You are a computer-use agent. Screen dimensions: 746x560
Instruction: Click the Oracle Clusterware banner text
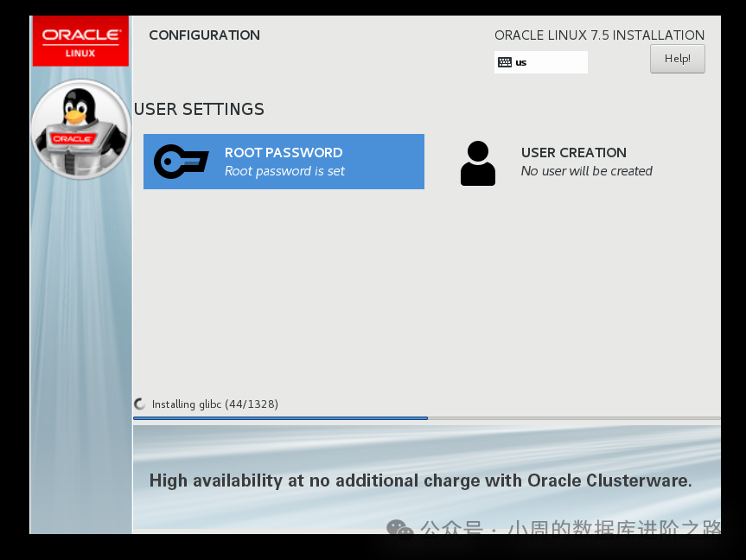[x=421, y=480]
